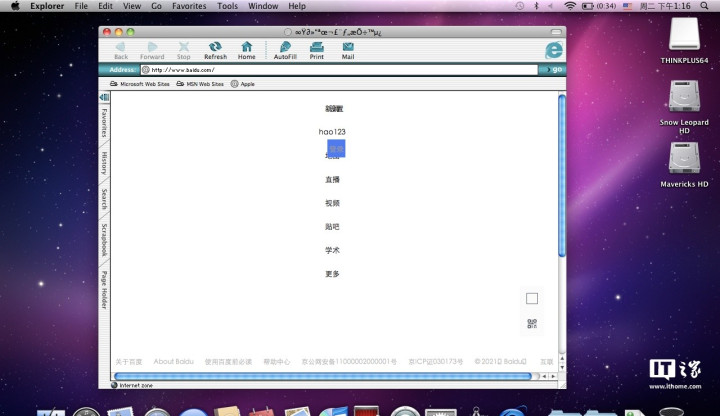Go to the Home page
Viewport: 720px width, 416px height.
pyautogui.click(x=247, y=51)
